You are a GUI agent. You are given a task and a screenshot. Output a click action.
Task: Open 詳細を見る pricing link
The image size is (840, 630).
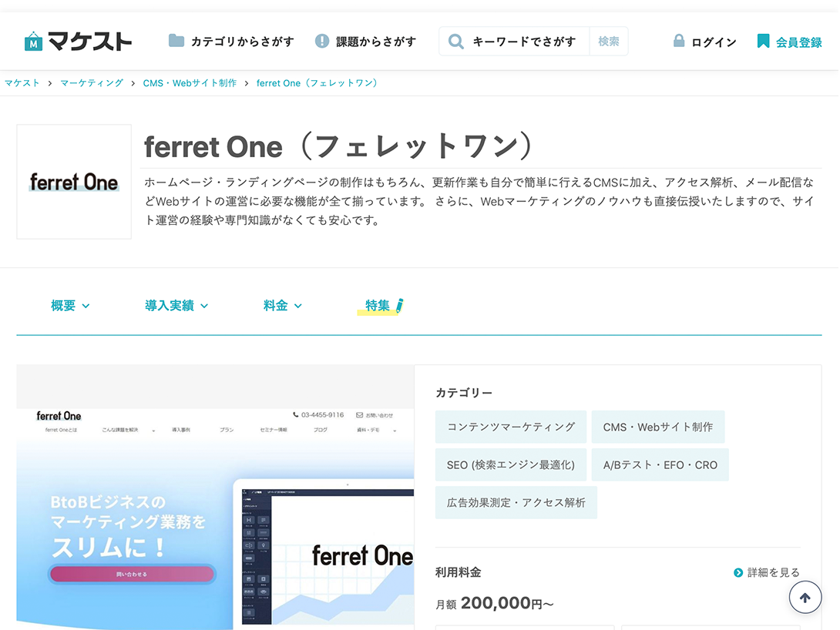point(773,573)
